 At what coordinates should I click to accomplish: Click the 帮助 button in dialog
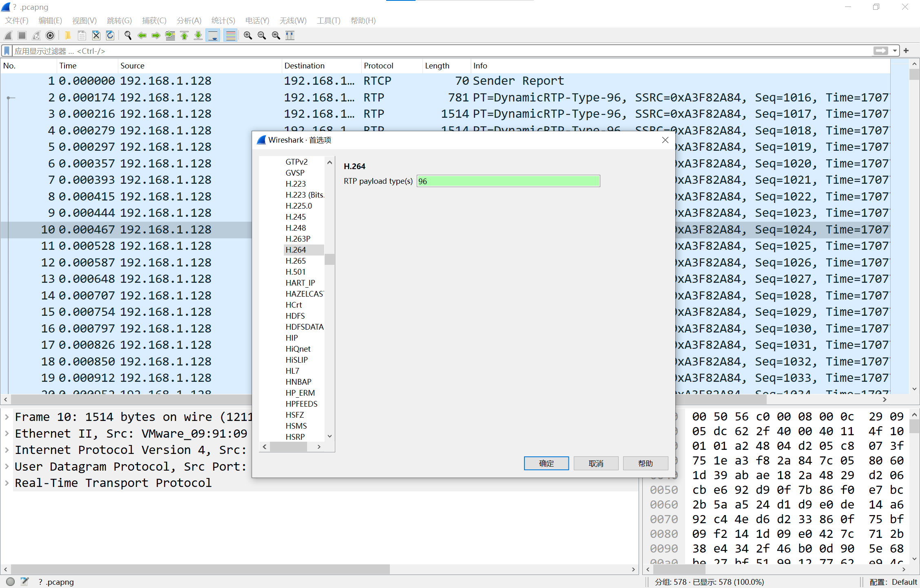pyautogui.click(x=646, y=463)
